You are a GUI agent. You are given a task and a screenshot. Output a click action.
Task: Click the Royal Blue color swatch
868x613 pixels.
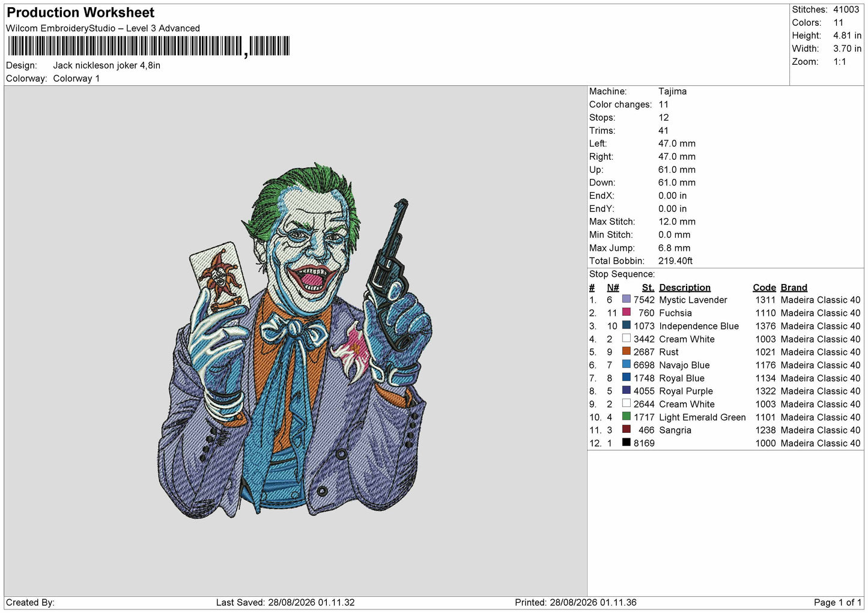point(627,378)
